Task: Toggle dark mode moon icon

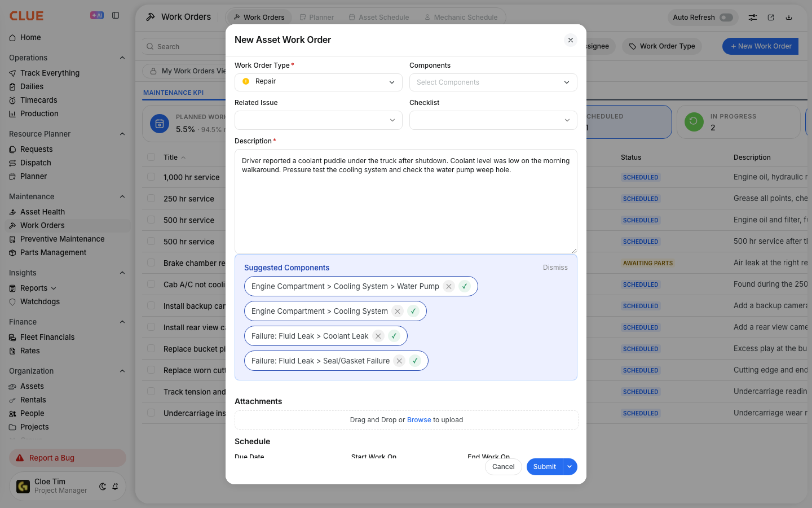Action: point(103,486)
